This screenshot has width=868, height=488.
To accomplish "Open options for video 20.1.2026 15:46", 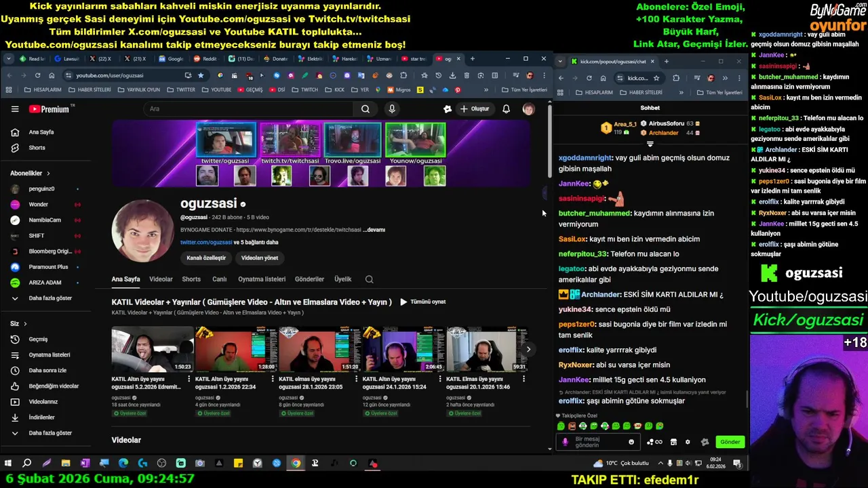I will coord(524,379).
